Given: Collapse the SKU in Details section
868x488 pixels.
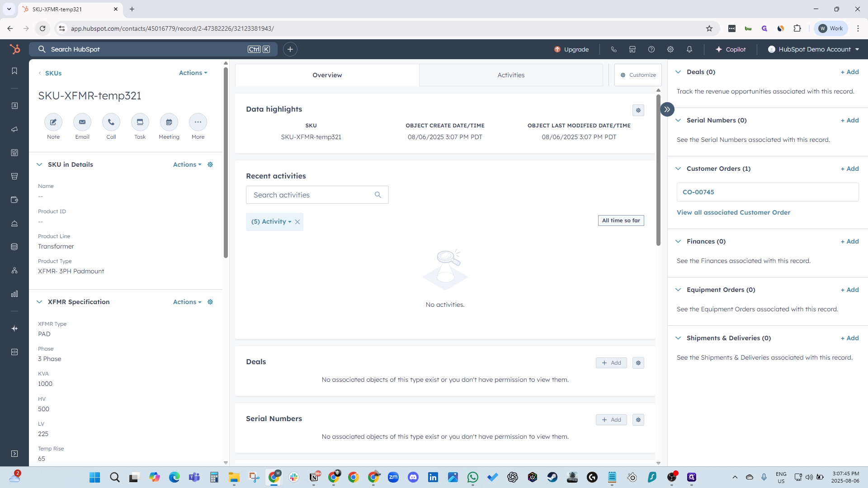Looking at the screenshot, I should tap(39, 164).
